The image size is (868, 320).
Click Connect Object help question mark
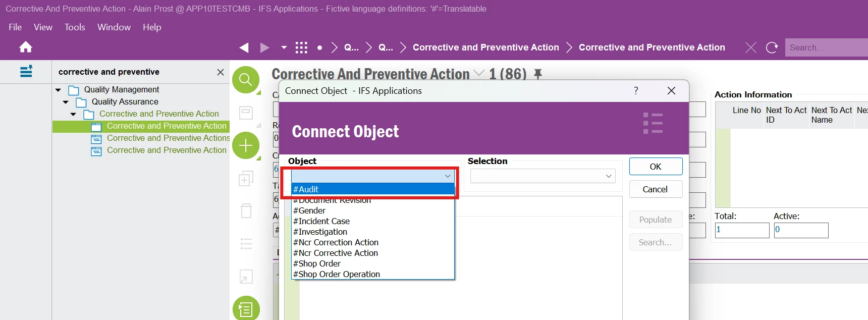click(636, 91)
